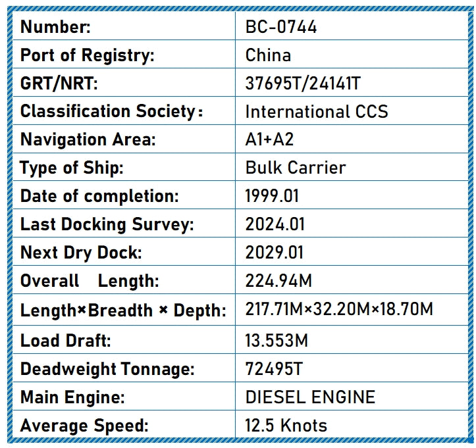Click the 2029.01 next dry dock date

click(x=275, y=253)
